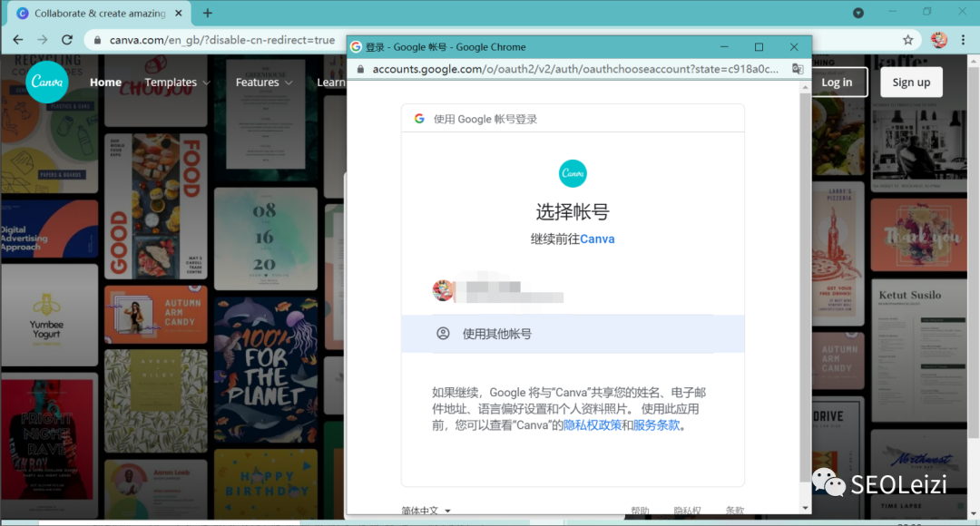Open the 08 16 20 invitation thumbnail

pyautogui.click(x=266, y=239)
